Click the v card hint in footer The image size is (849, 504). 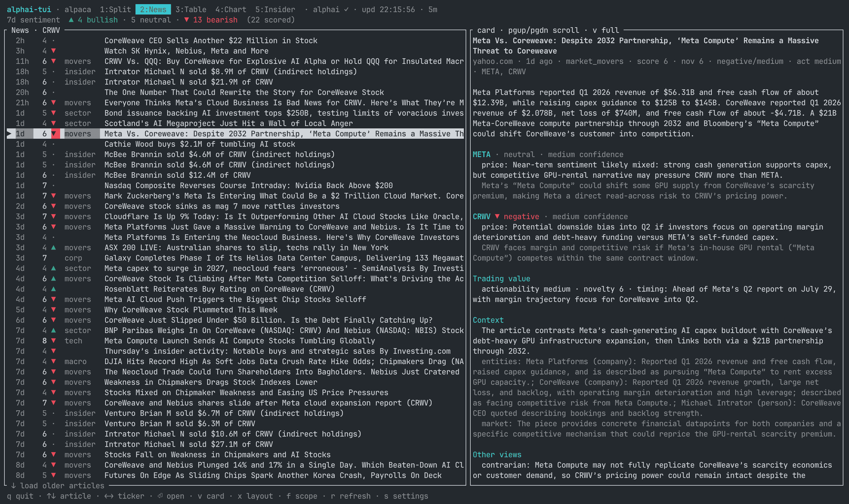(211, 496)
